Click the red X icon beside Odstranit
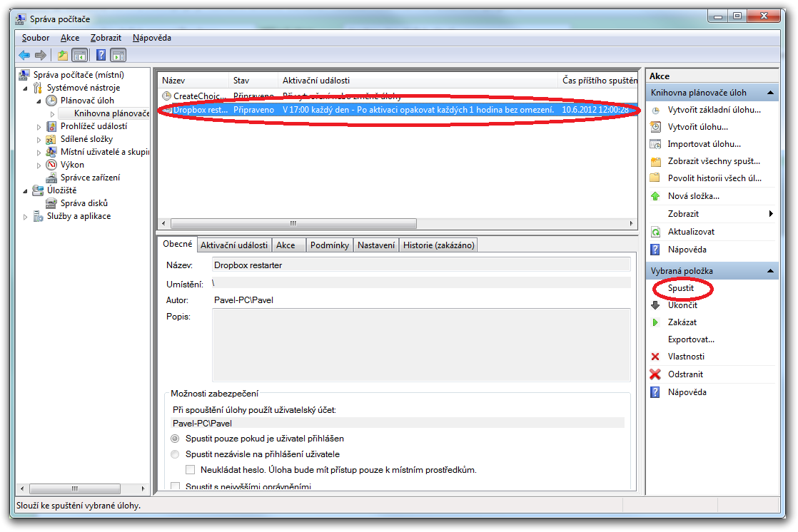Viewport: 798px width, 532px height. click(x=655, y=374)
